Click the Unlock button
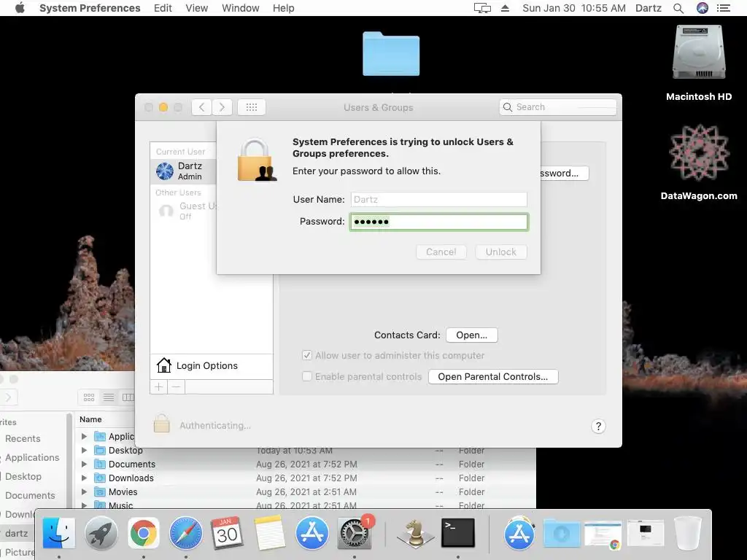The image size is (747, 560). pyautogui.click(x=501, y=252)
